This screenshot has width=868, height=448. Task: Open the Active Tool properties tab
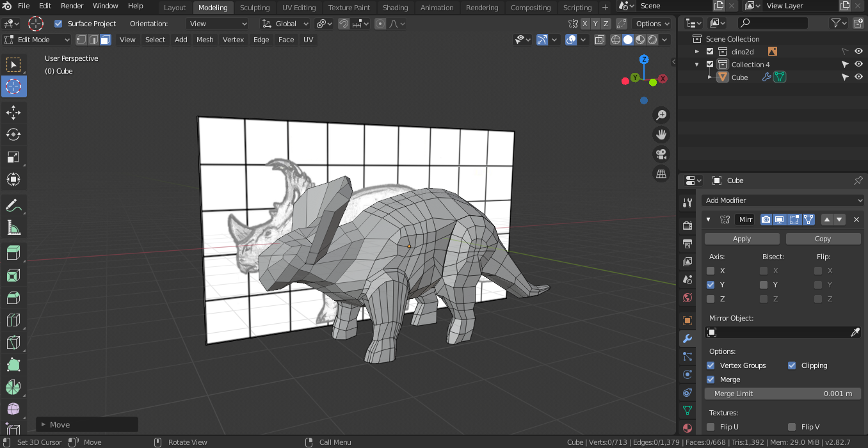[x=687, y=203]
